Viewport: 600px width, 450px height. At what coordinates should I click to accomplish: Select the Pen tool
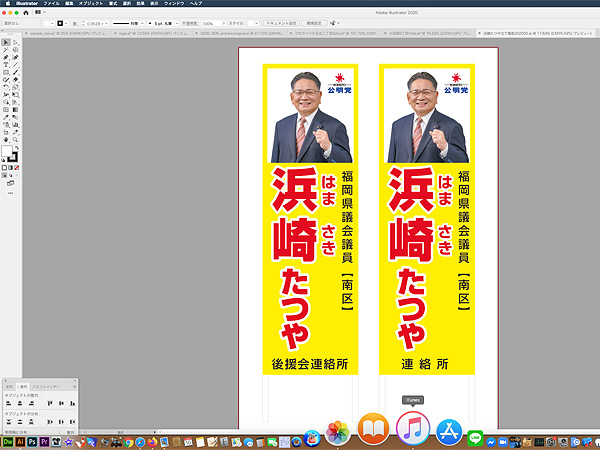[6, 57]
